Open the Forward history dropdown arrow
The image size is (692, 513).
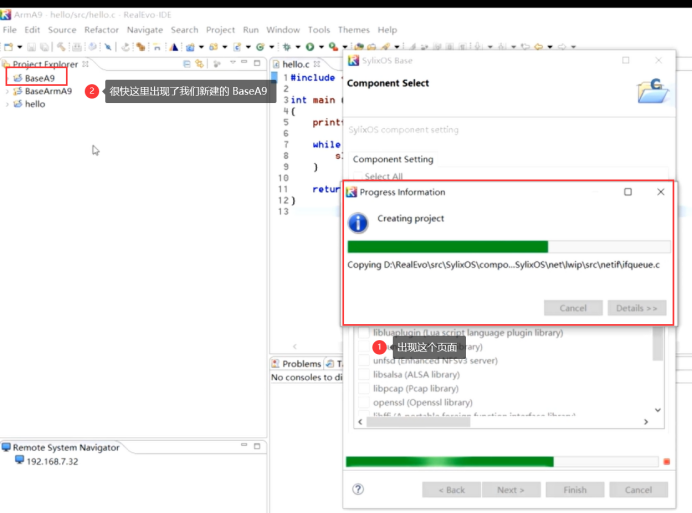(573, 47)
